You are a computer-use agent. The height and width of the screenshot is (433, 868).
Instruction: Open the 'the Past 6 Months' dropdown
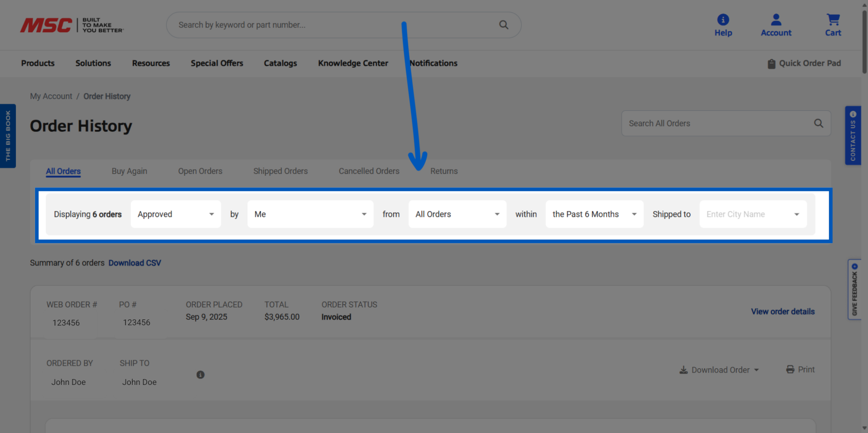(594, 214)
